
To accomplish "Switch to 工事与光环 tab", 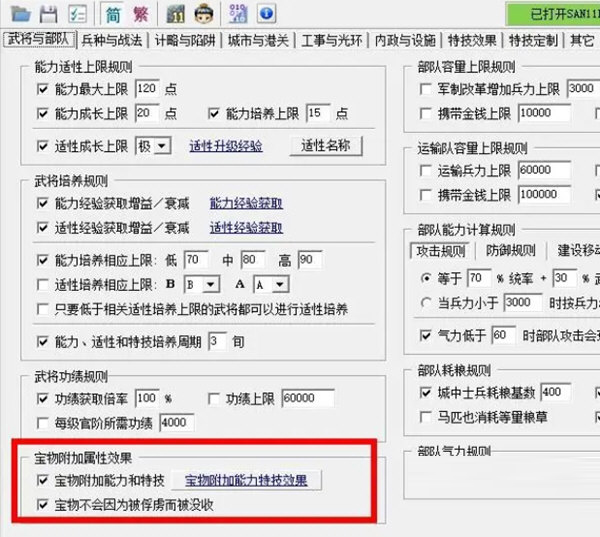I will [x=331, y=40].
